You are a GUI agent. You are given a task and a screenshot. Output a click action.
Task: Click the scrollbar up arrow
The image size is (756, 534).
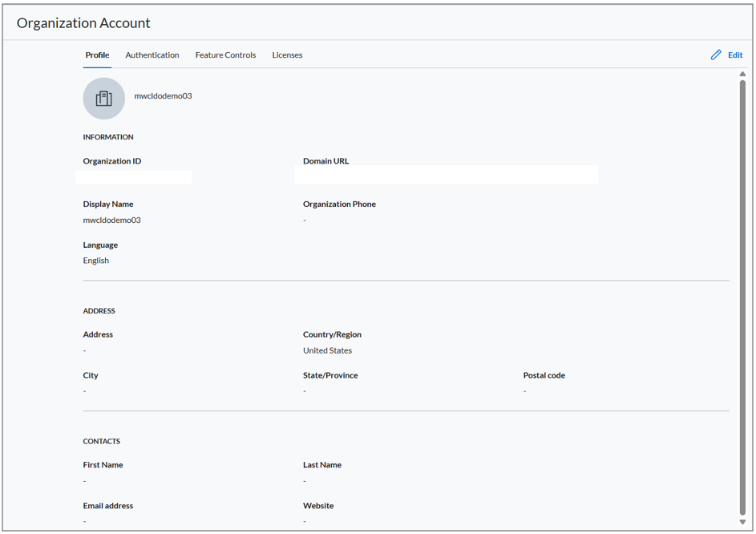tap(742, 75)
